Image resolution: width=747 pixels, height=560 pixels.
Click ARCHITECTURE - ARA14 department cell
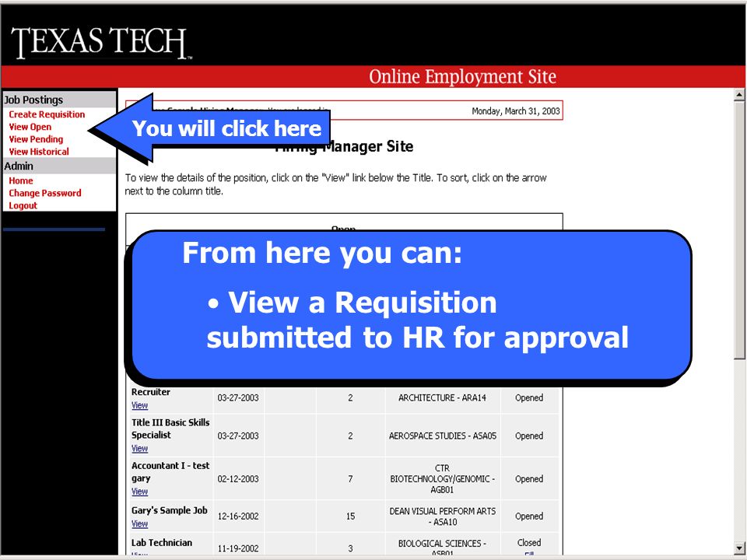[x=442, y=397]
